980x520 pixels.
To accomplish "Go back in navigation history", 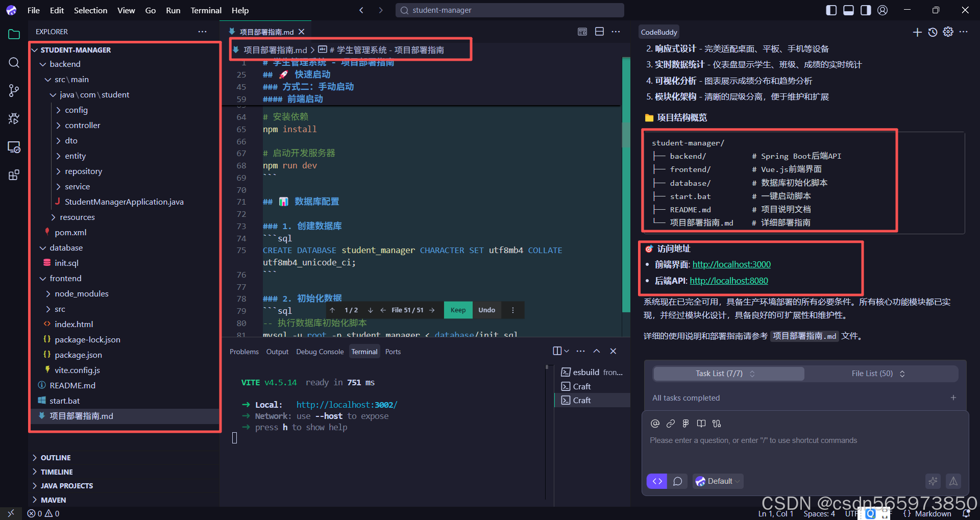I will tap(361, 10).
